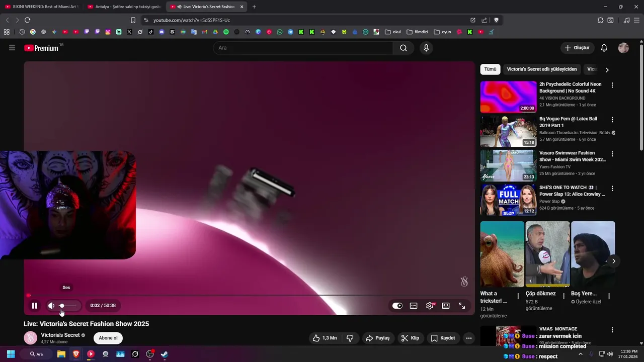Click the magnifier search button
The image size is (644, 362).
coord(404,48)
